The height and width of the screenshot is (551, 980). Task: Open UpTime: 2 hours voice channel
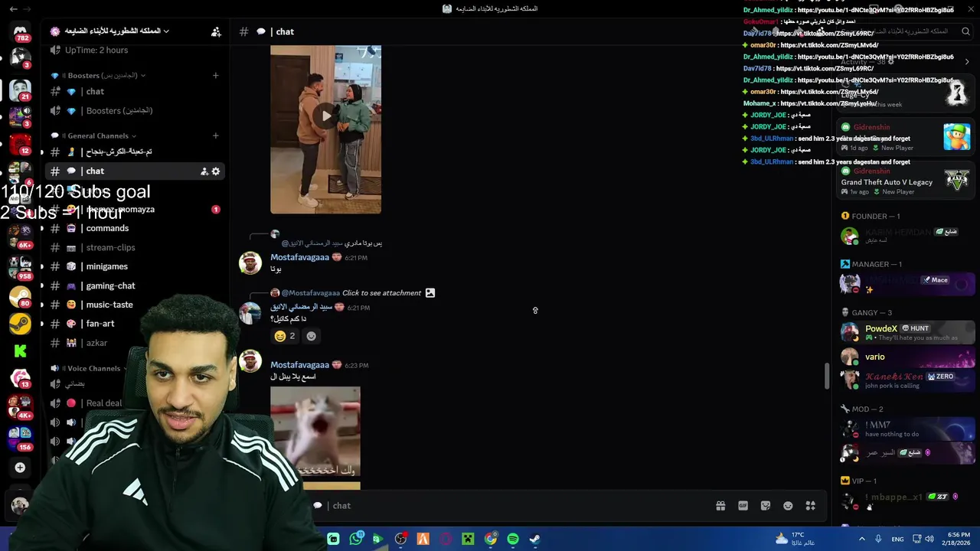(x=134, y=51)
